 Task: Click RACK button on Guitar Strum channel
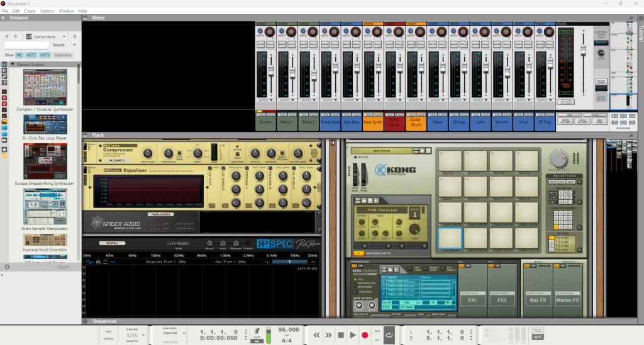(x=421, y=115)
